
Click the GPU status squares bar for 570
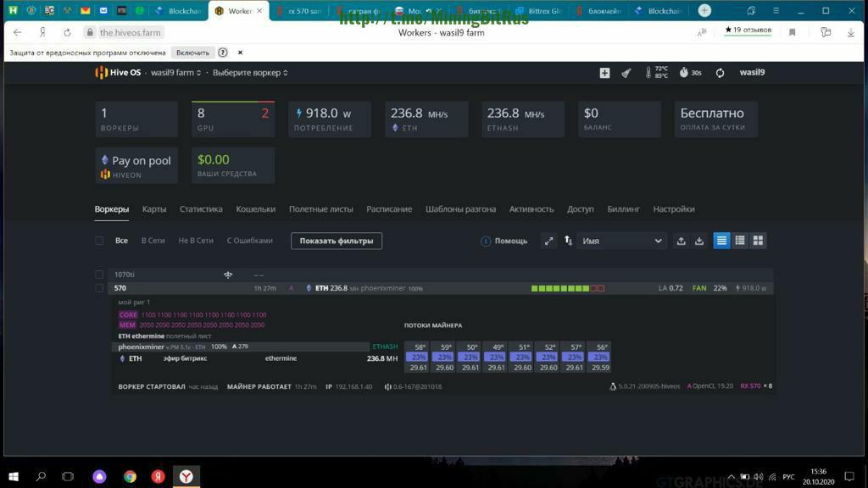pos(567,288)
